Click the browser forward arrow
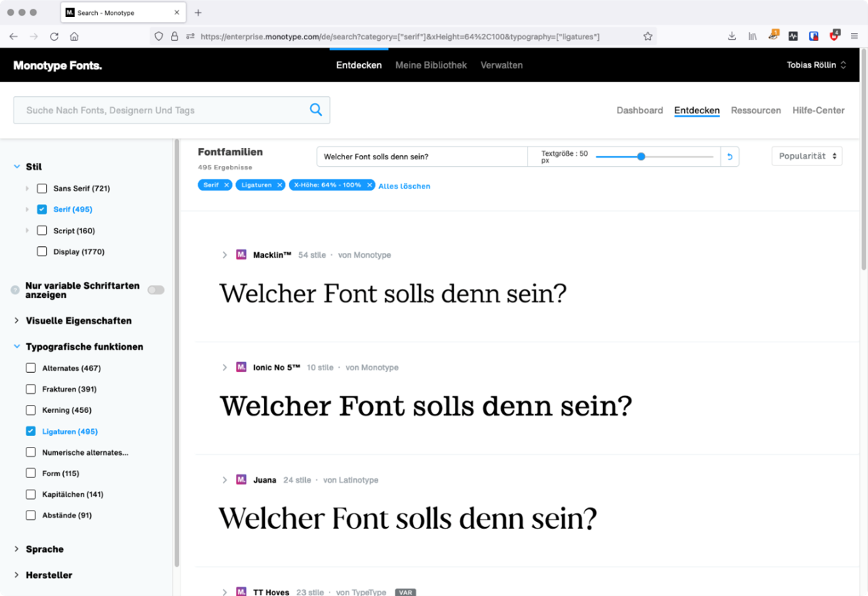868x596 pixels. pyautogui.click(x=34, y=37)
